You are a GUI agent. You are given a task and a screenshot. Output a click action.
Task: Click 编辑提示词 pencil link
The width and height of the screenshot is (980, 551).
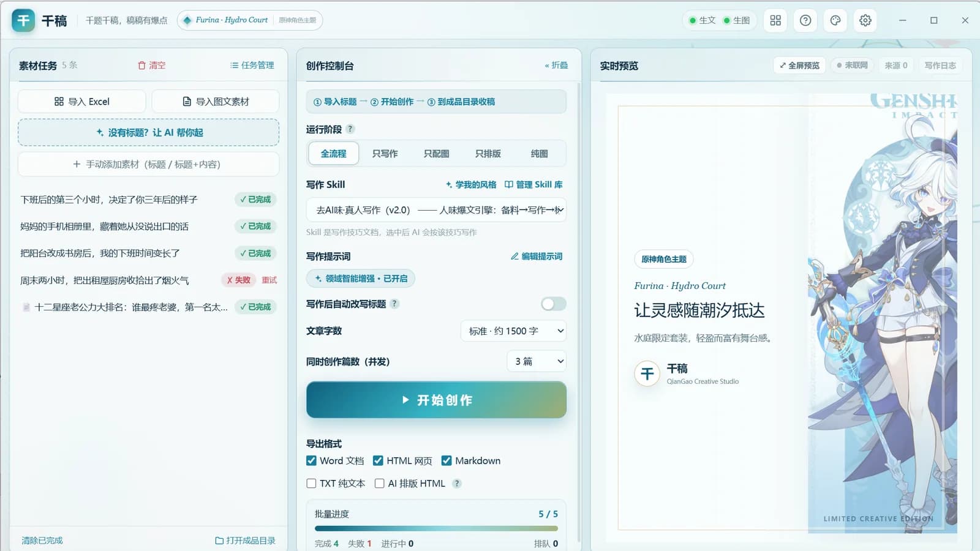(x=537, y=257)
